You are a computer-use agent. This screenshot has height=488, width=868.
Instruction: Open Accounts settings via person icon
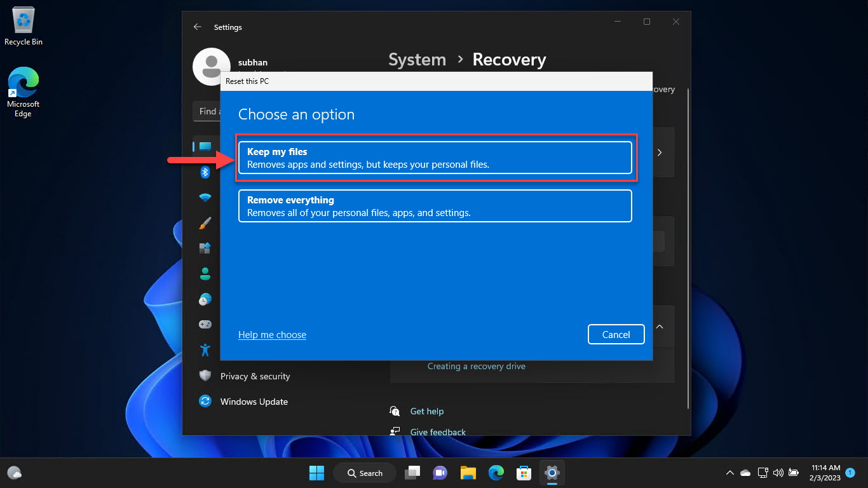point(205,273)
